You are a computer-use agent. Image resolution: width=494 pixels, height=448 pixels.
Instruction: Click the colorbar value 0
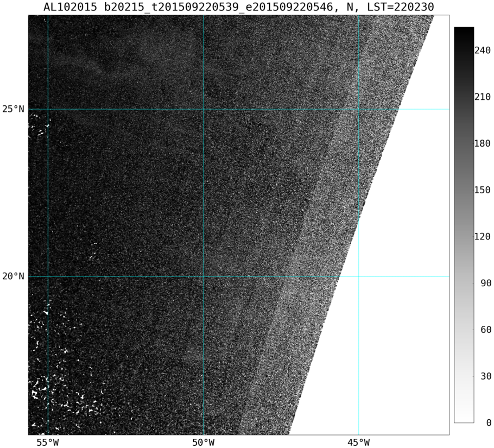tap(489, 422)
